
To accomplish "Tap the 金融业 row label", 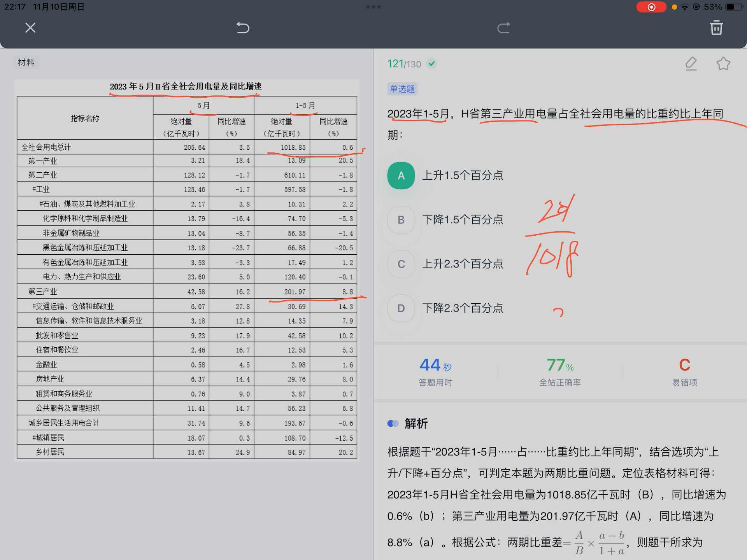I will point(46,365).
